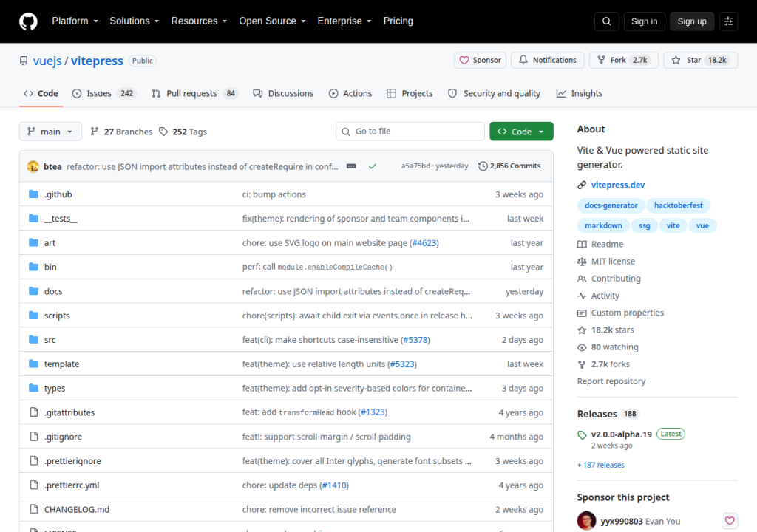This screenshot has width=757, height=532.
Task: Click the link icon beside vitepress.dev
Action: 582,185
